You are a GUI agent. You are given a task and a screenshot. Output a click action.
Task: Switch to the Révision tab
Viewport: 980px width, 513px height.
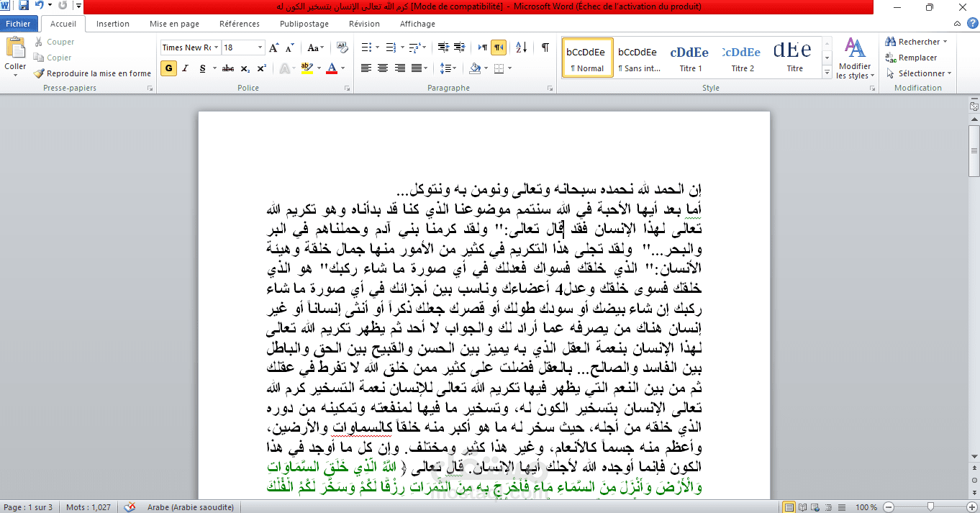(364, 24)
